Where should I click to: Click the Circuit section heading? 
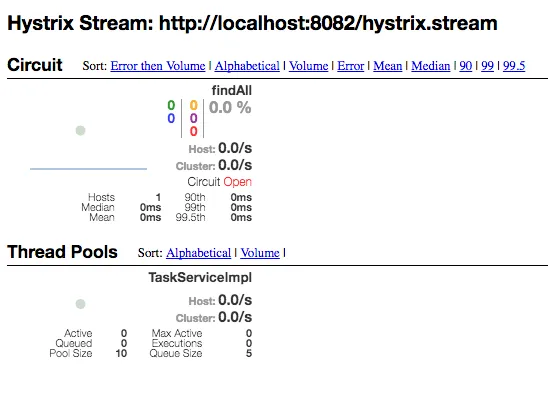click(x=35, y=65)
